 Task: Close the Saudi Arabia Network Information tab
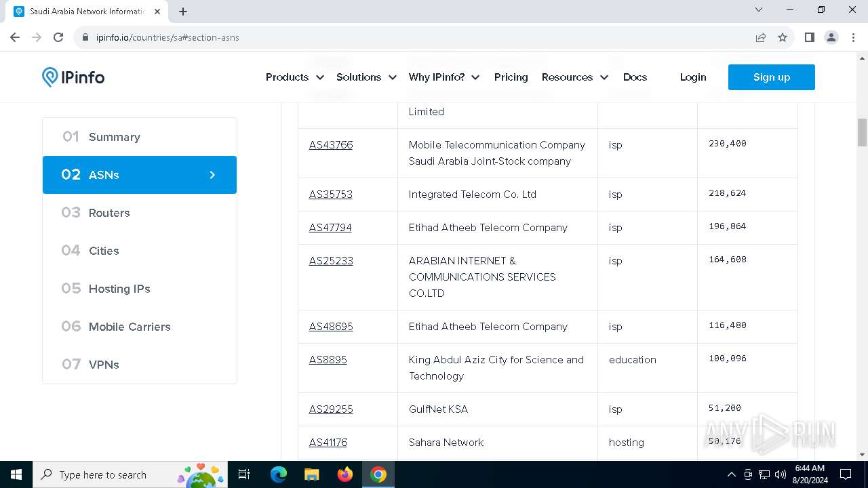click(157, 12)
